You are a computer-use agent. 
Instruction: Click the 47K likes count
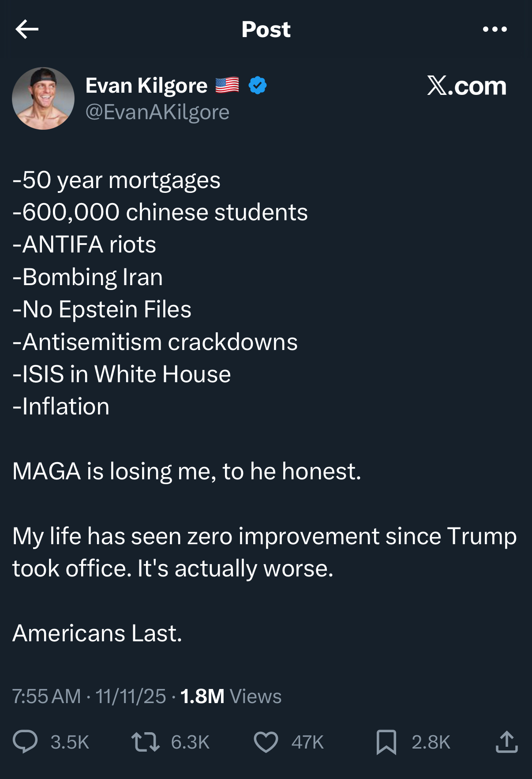tap(307, 742)
